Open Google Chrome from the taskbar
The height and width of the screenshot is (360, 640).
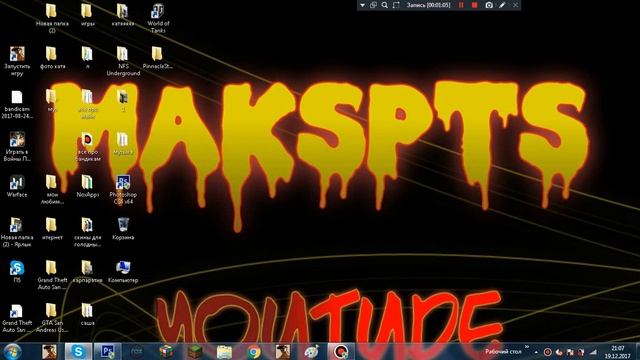click(x=253, y=351)
